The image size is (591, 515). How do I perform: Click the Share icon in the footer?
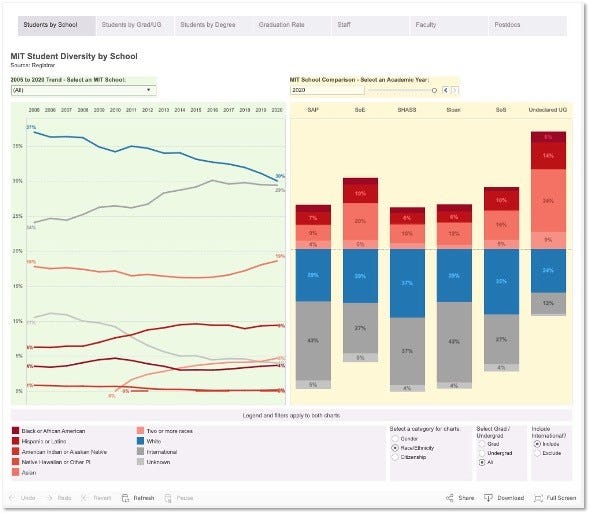pyautogui.click(x=450, y=498)
